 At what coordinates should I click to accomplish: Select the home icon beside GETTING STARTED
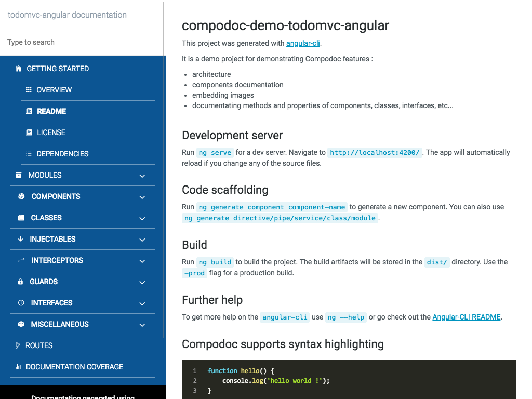pyautogui.click(x=18, y=68)
